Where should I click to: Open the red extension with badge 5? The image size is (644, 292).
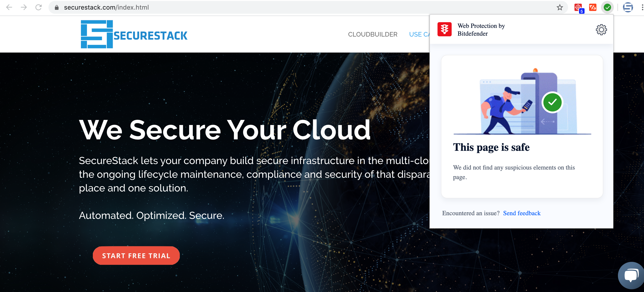pyautogui.click(x=579, y=8)
